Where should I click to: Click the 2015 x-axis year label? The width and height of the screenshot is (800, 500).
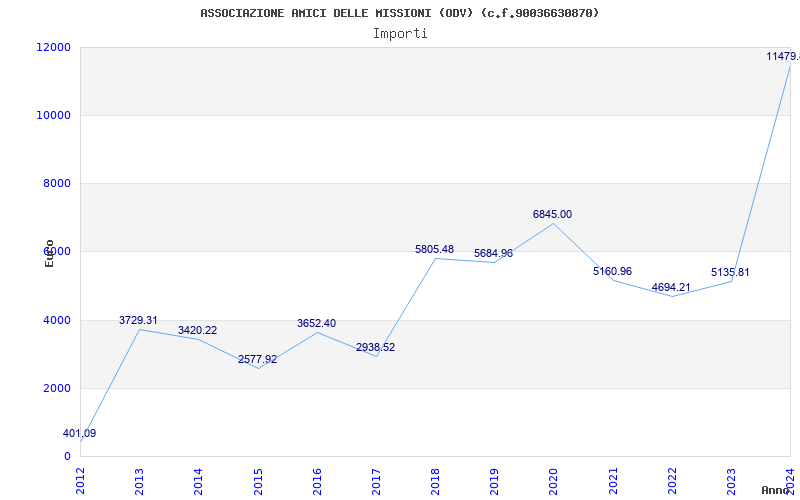click(x=258, y=481)
